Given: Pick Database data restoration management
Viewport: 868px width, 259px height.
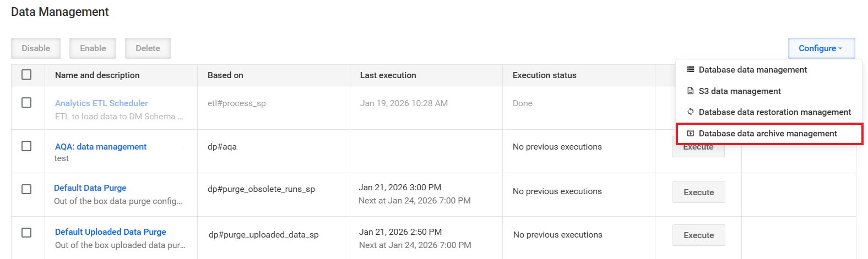Looking at the screenshot, I should click(769, 112).
